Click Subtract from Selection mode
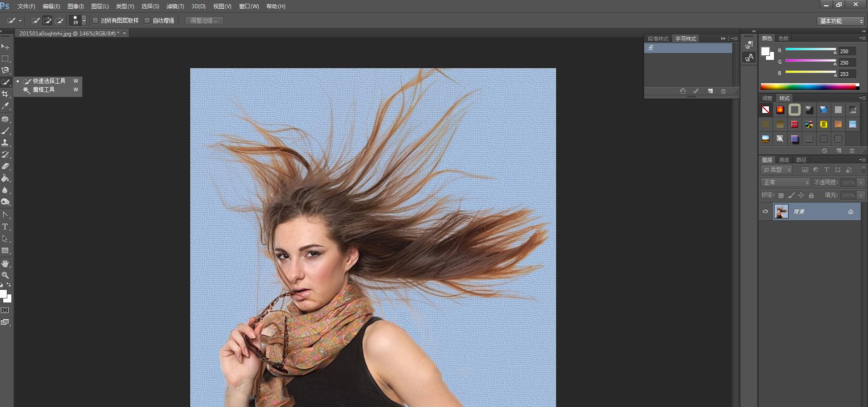This screenshot has height=407, width=868. 59,20
